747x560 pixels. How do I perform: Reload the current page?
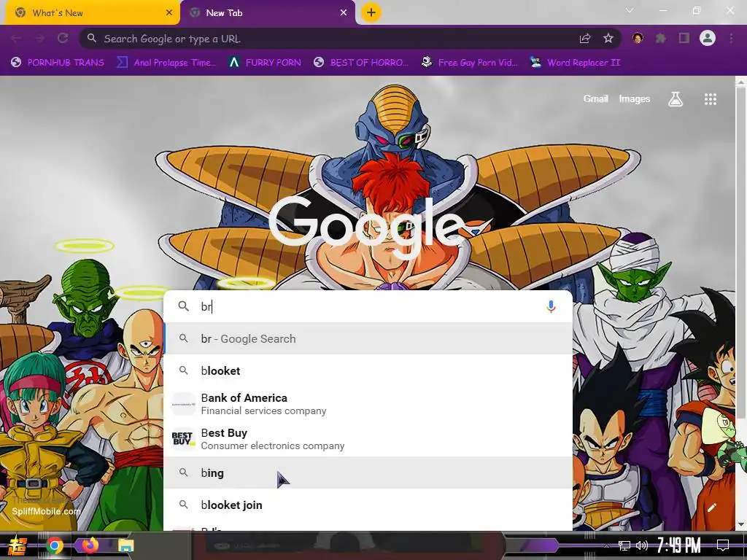[63, 39]
